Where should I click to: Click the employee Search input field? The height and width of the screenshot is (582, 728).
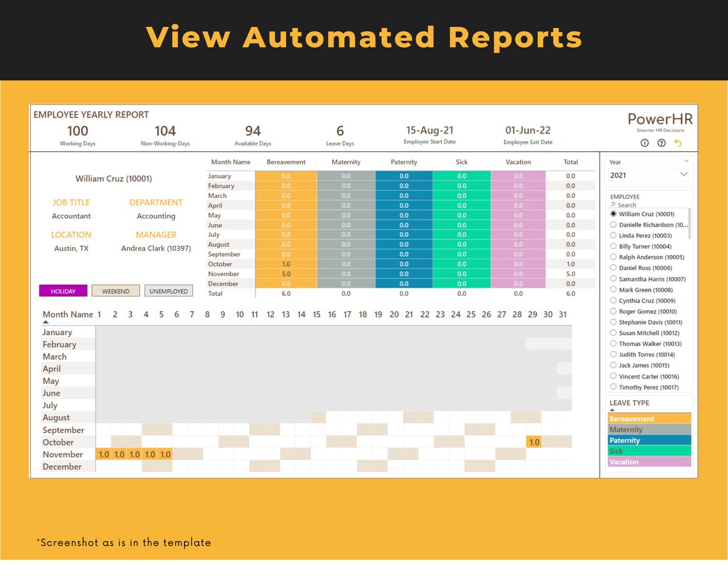[639, 205]
